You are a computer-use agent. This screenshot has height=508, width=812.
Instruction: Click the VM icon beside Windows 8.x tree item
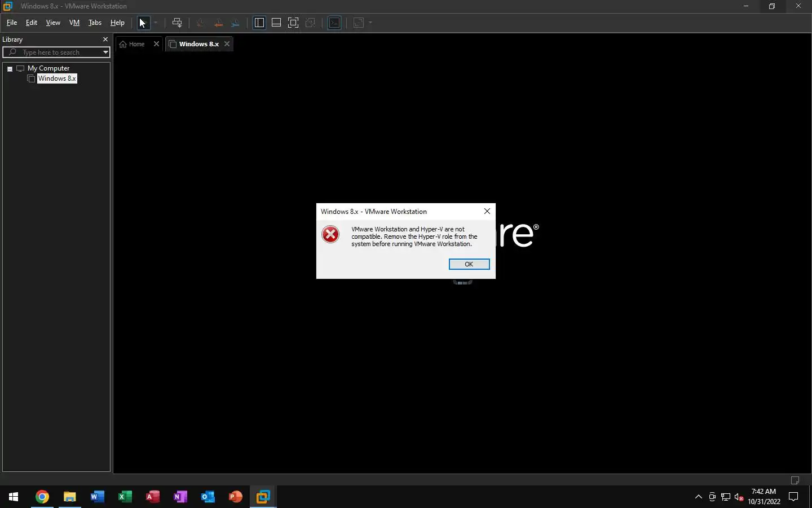31,79
